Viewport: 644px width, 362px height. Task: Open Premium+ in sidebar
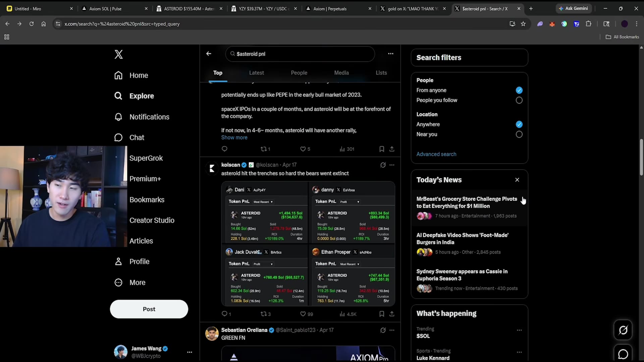(x=145, y=179)
